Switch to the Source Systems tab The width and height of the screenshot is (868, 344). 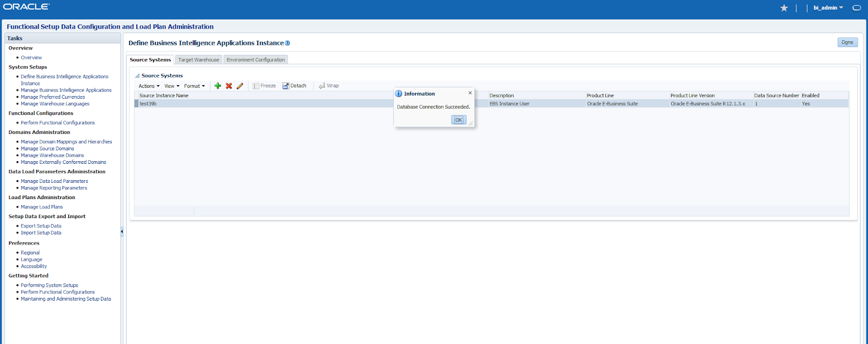click(150, 60)
